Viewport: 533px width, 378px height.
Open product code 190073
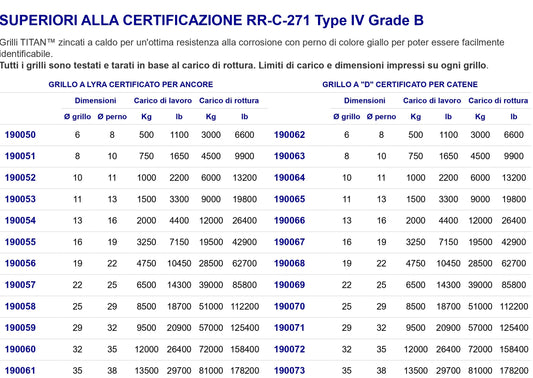point(290,371)
